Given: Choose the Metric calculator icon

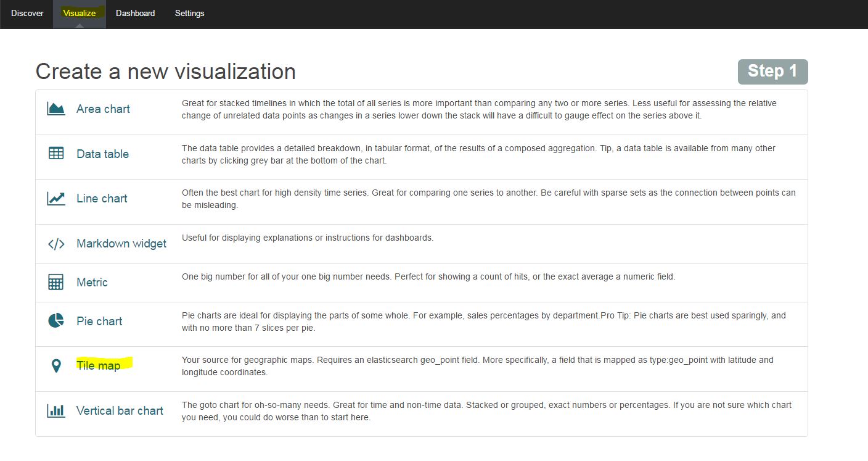Looking at the screenshot, I should [x=56, y=283].
